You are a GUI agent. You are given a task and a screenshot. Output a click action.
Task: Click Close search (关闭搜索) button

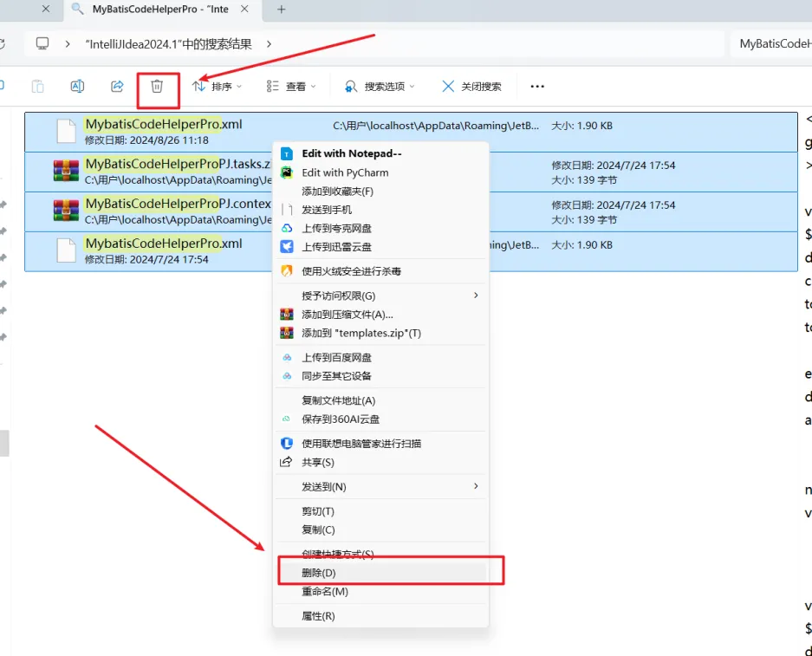click(x=471, y=87)
